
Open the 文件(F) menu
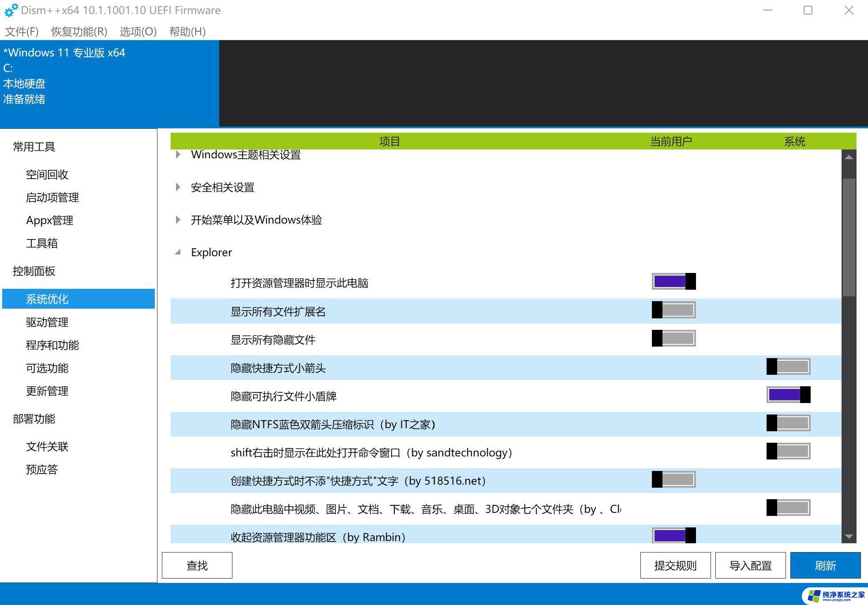(22, 31)
